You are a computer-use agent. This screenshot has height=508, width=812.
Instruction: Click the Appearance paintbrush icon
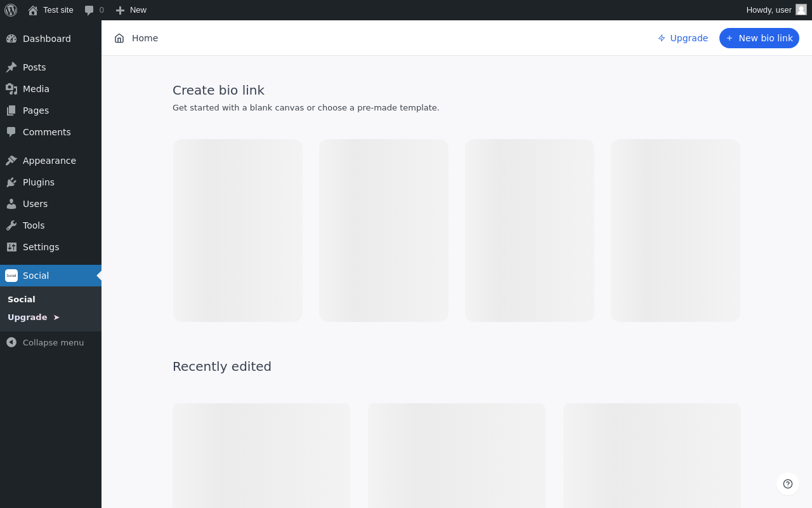[11, 161]
